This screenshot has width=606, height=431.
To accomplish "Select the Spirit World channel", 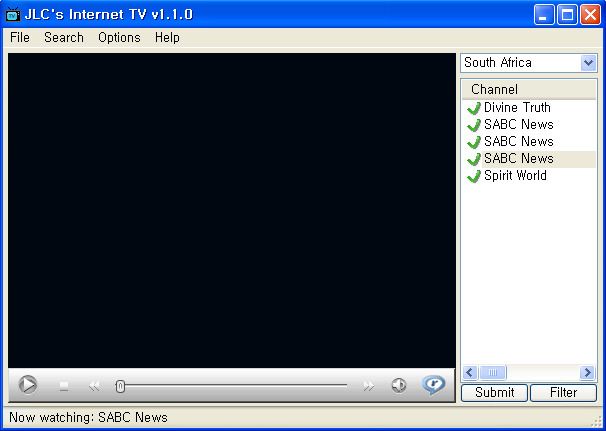I will coord(515,175).
